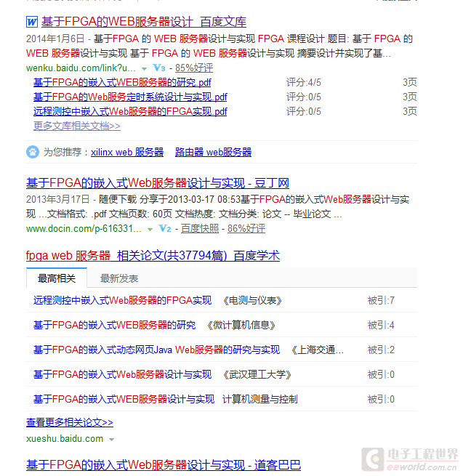Open the 百度快照 cached page link
Image resolution: width=463 pixels, height=476 pixels.
200,228
